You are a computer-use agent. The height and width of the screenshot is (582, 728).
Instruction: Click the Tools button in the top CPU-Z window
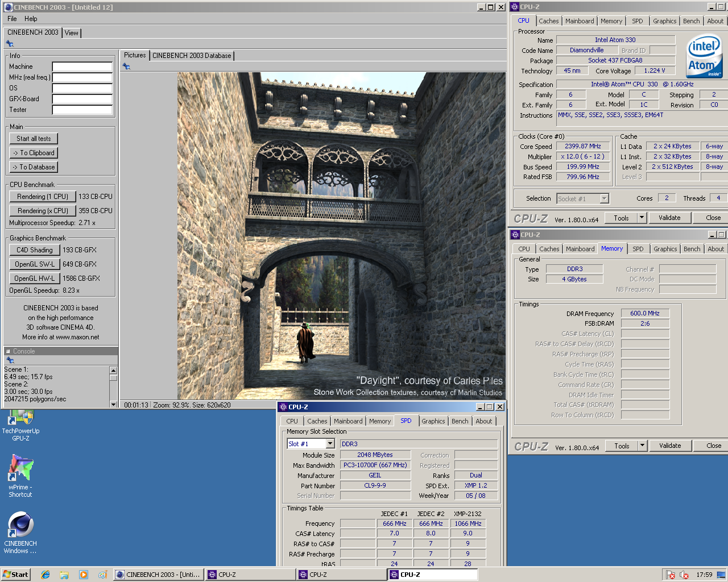point(621,218)
